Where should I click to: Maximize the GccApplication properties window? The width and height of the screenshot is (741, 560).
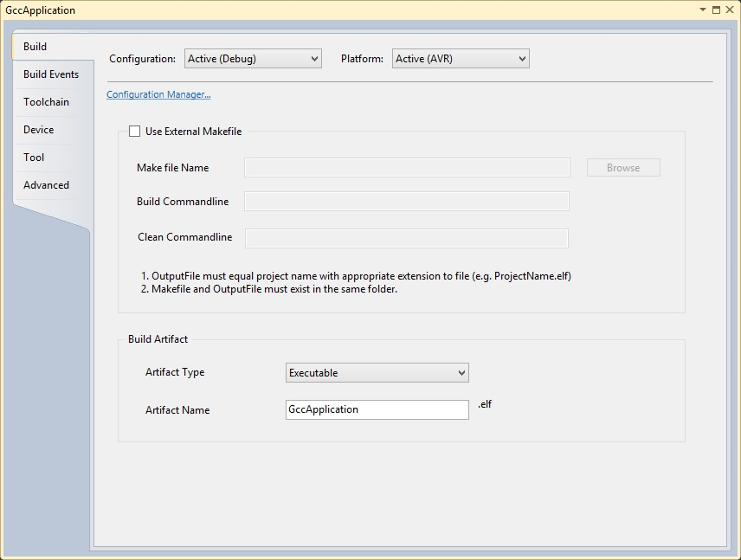click(716, 10)
